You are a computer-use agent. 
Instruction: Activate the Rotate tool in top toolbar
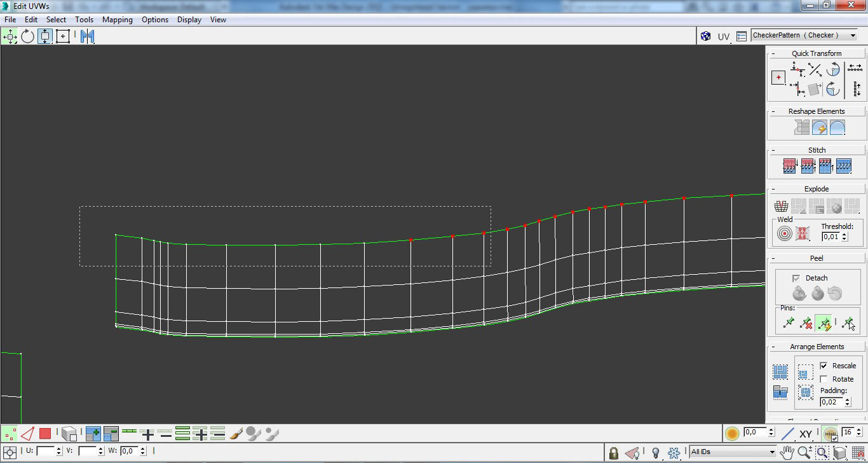pyautogui.click(x=27, y=36)
